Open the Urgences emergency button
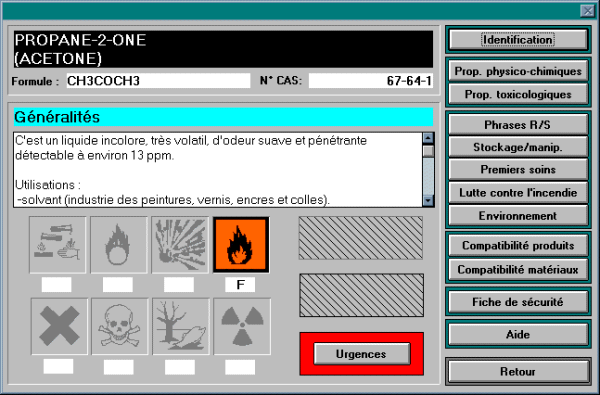The width and height of the screenshot is (600, 395). pyautogui.click(x=362, y=354)
